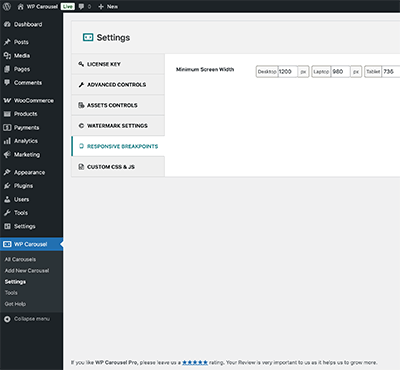400x370 pixels.
Task: Open the Advanced Controls tab
Action: tap(118, 85)
